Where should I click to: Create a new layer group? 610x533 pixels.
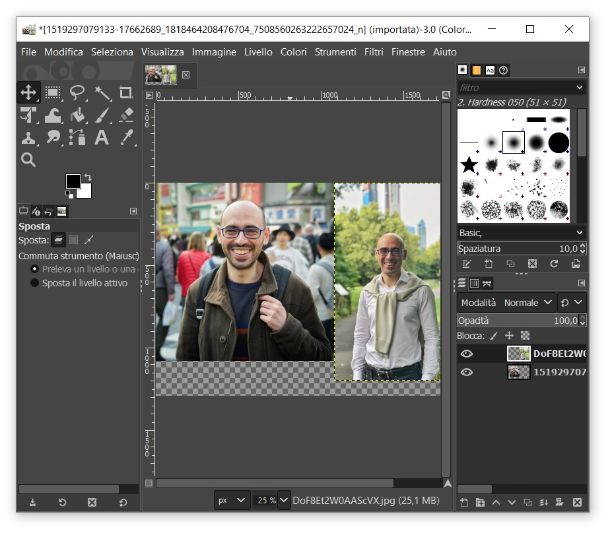click(480, 502)
